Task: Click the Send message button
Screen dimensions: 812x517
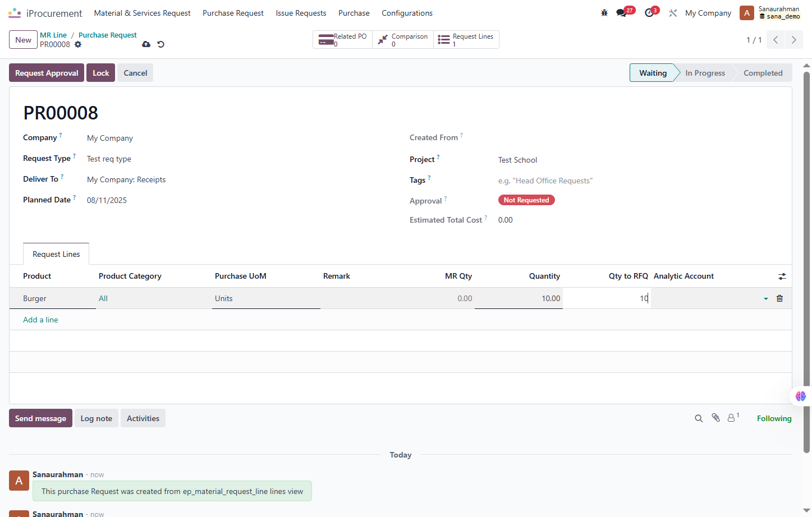Action: (40, 418)
